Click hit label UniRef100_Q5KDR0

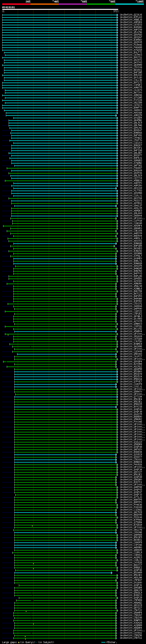[131, 480]
